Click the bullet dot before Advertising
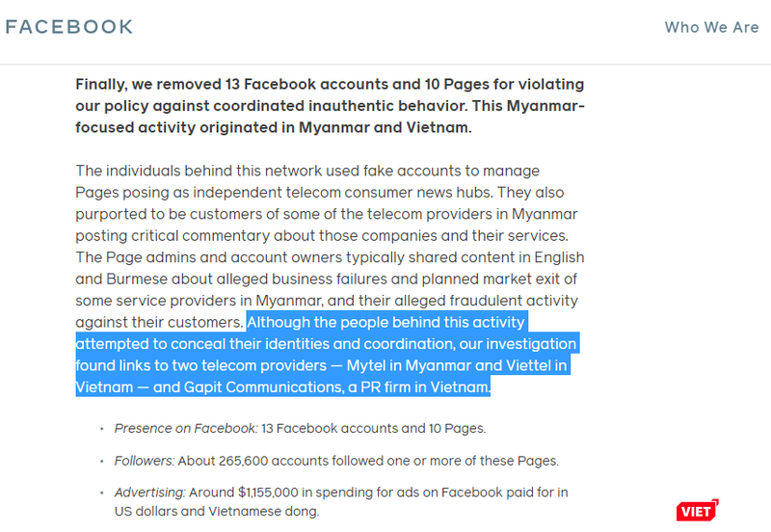This screenshot has height=532, width=771. [103, 493]
